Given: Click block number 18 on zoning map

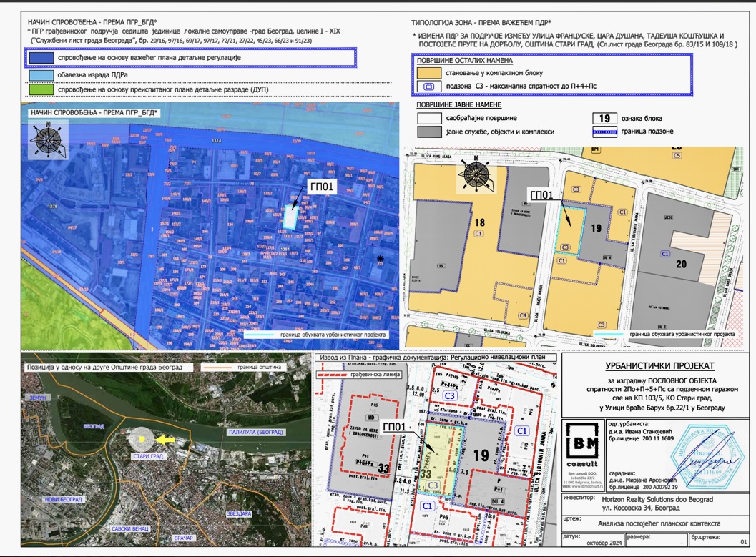Looking at the screenshot, I should pos(479,224).
